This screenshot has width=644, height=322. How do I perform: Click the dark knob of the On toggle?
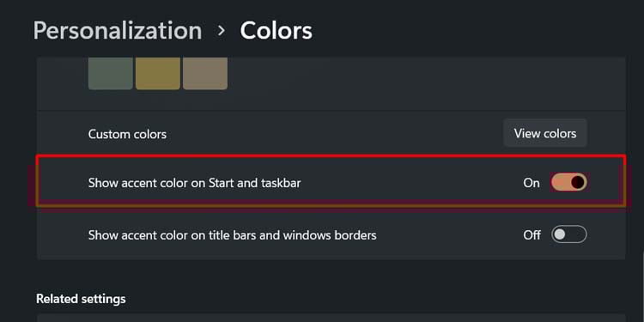point(578,182)
